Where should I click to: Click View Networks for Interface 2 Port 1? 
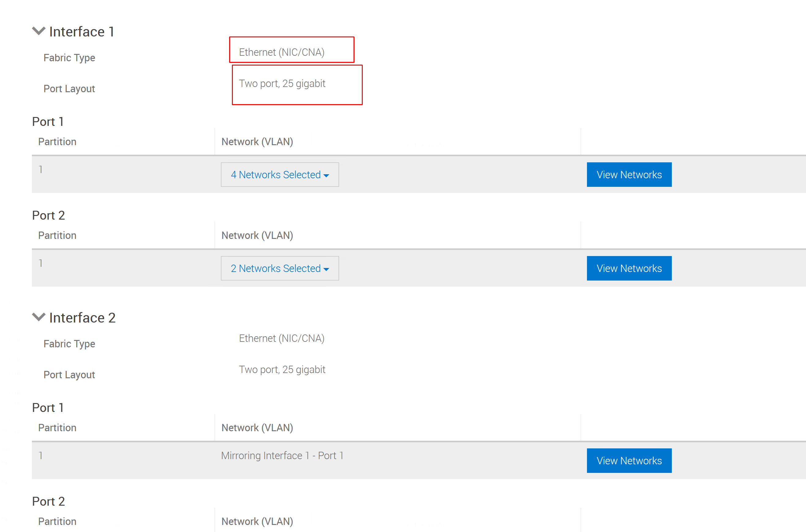629,461
